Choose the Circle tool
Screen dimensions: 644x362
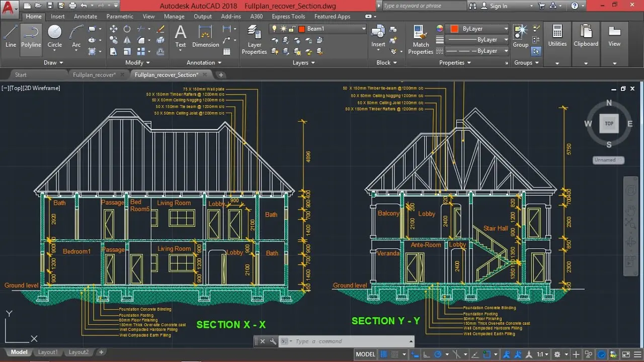point(55,37)
